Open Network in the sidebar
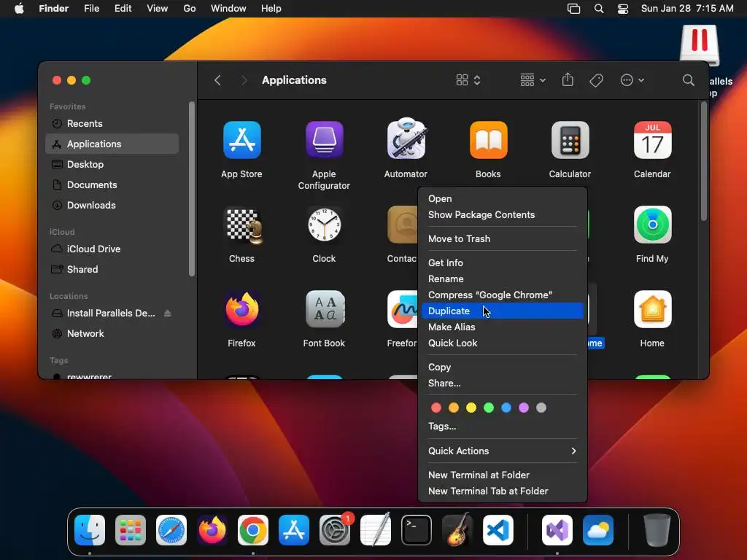Image resolution: width=747 pixels, height=560 pixels. coord(112,334)
